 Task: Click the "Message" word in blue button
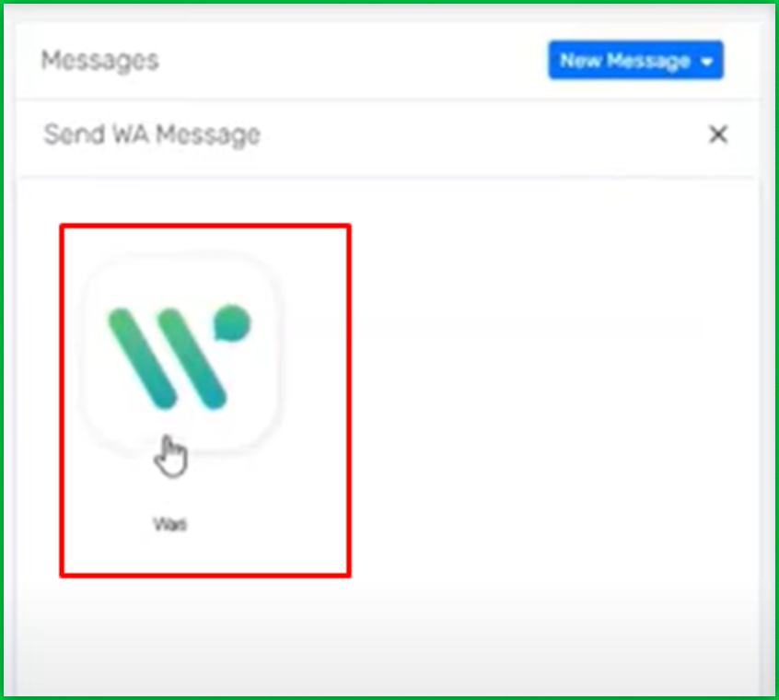click(648, 61)
